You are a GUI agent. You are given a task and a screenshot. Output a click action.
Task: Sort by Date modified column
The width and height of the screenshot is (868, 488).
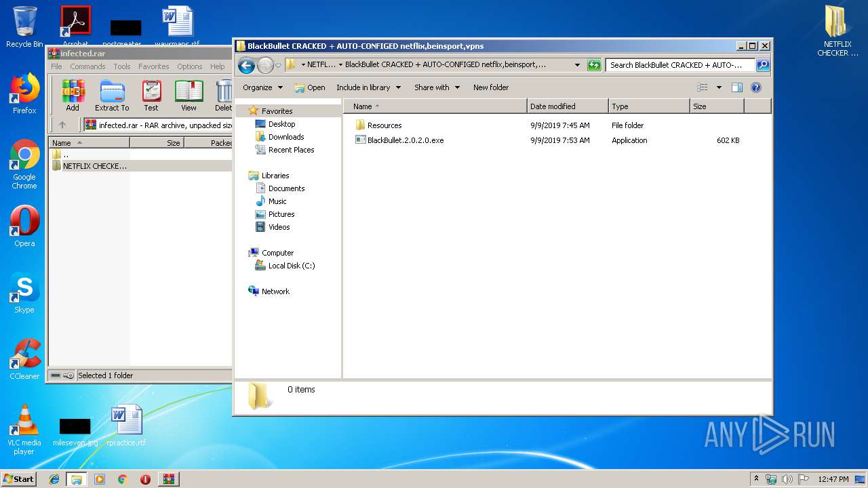click(568, 106)
